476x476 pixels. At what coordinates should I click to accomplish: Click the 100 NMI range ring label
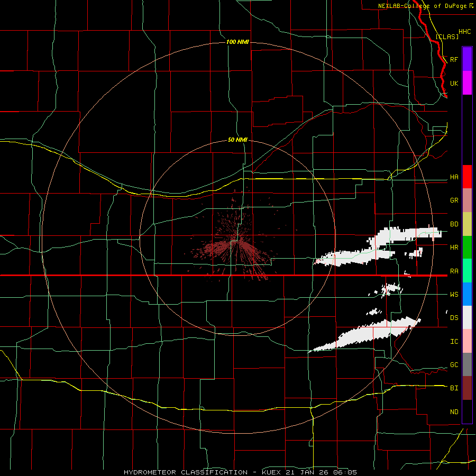click(x=237, y=42)
